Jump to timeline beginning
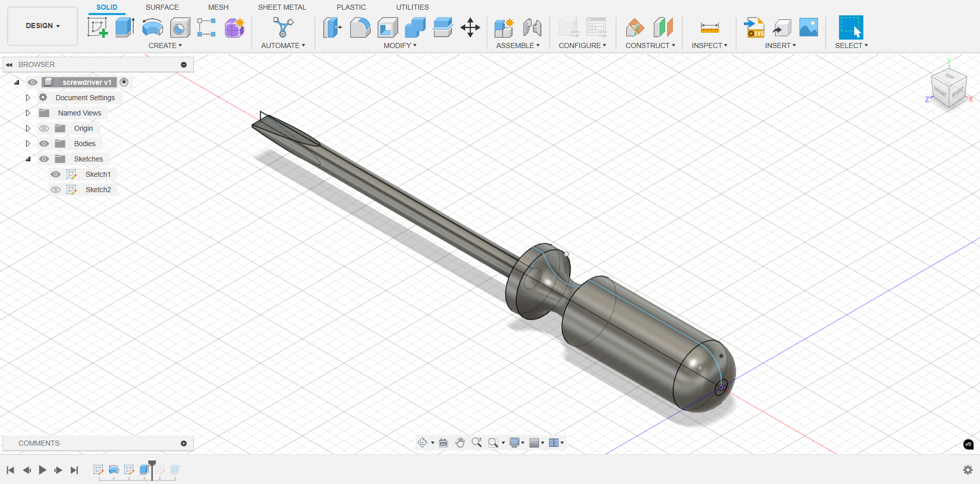The image size is (980, 484). tap(10, 470)
